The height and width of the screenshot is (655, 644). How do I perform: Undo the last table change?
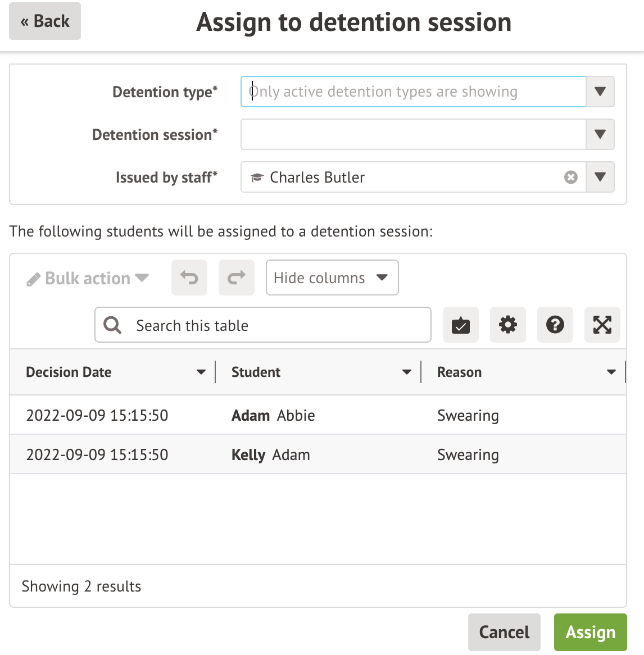[x=189, y=278]
